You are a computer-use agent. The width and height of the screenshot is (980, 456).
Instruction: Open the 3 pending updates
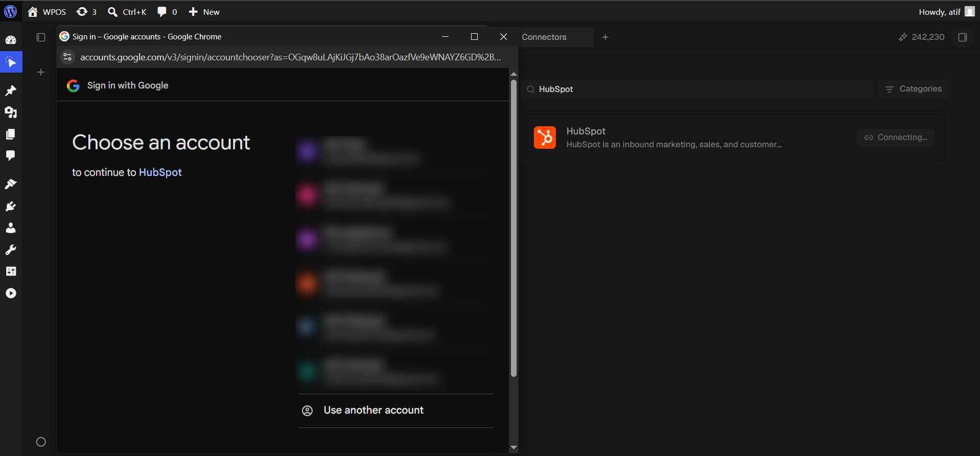coord(86,12)
